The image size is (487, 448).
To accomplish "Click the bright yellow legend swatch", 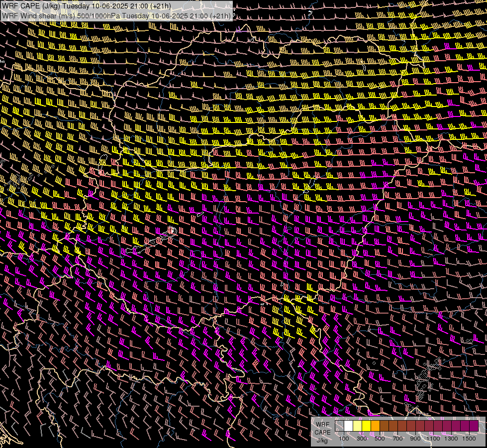I will (367, 426).
